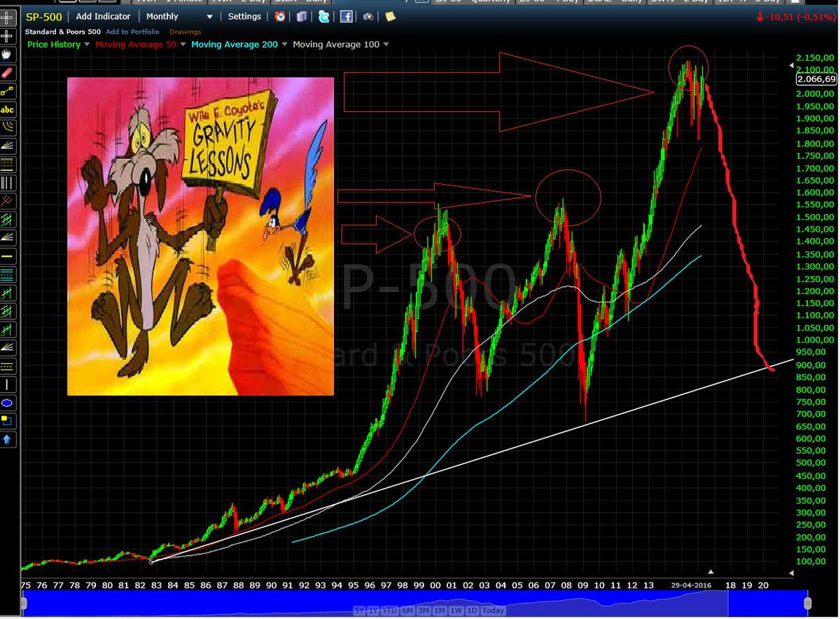Select the blue ellipse drawing tool
This screenshot has height=619, width=840.
tap(8, 403)
